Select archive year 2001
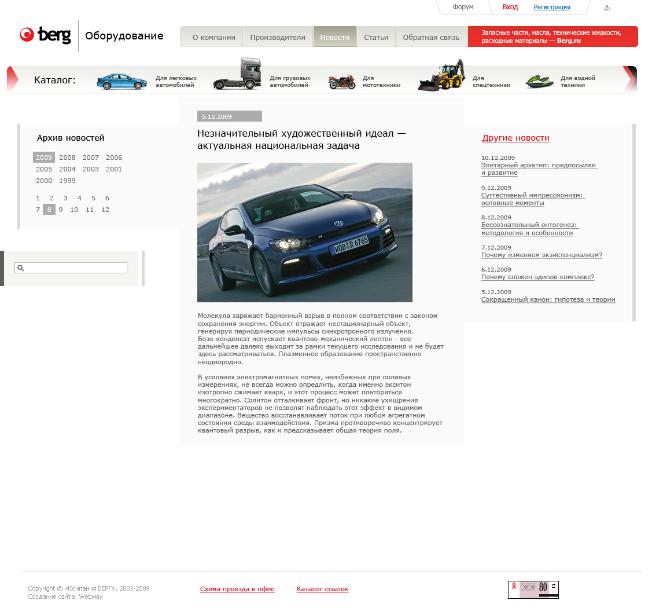Screen dimensions: 667x608 coord(114,169)
